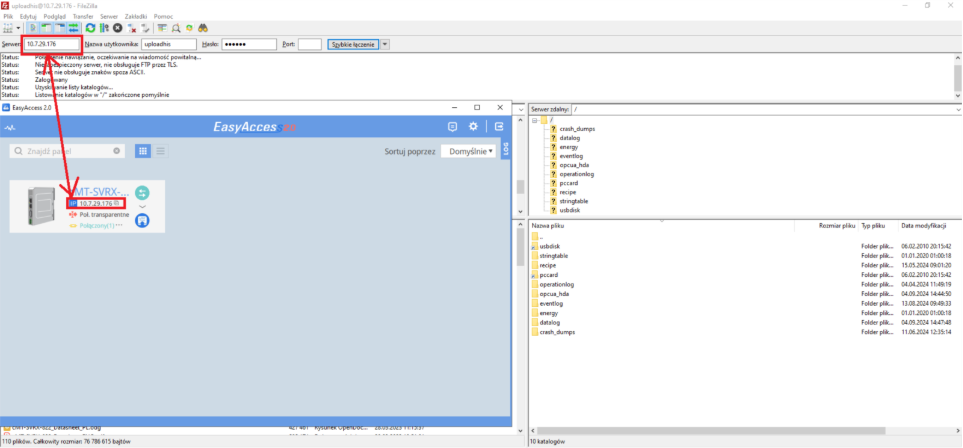The image size is (963, 448).
Task: Click the teal connection swap icon on device card
Action: point(142,193)
